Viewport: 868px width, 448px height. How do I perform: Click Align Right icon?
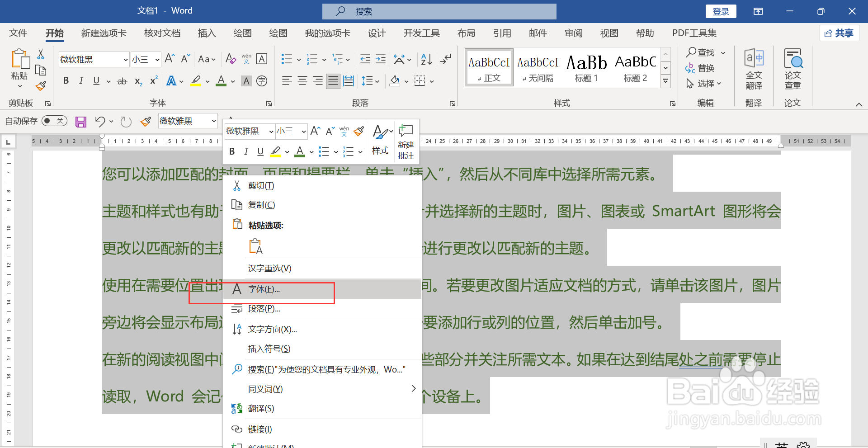(x=318, y=81)
